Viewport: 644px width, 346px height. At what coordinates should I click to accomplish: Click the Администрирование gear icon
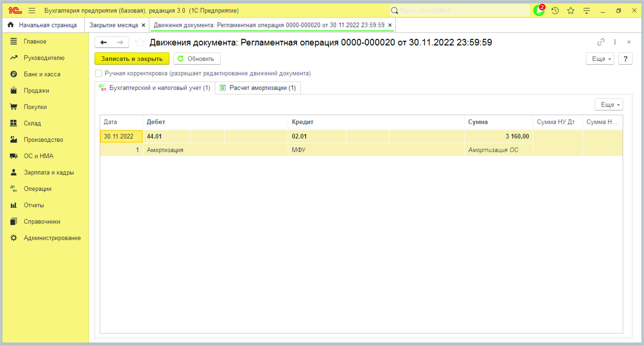14,238
